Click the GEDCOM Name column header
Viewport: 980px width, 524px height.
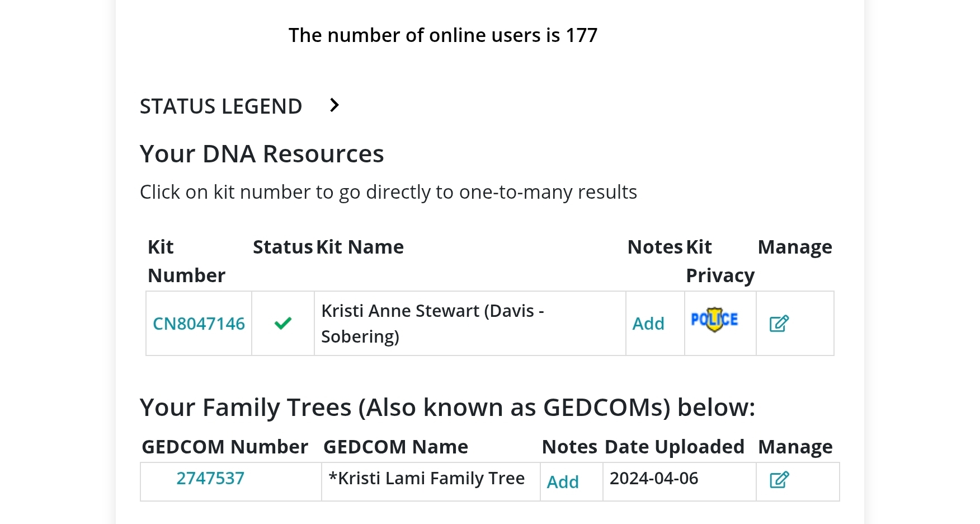tap(395, 447)
